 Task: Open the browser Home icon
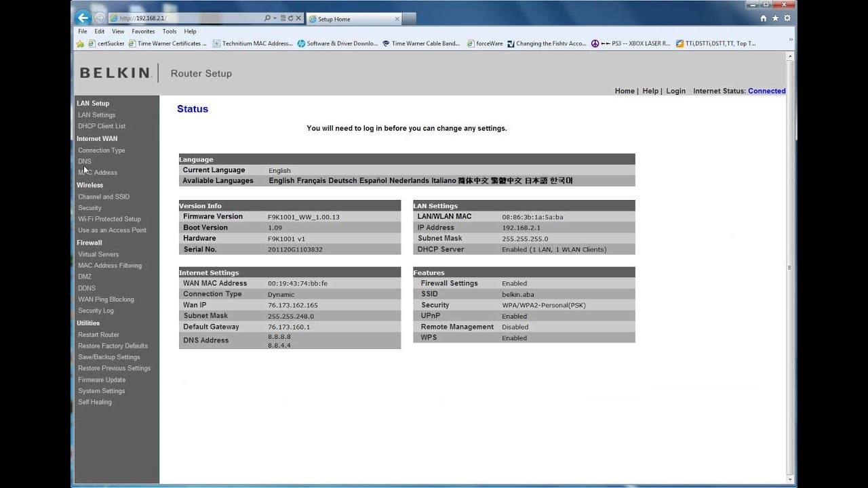(764, 18)
